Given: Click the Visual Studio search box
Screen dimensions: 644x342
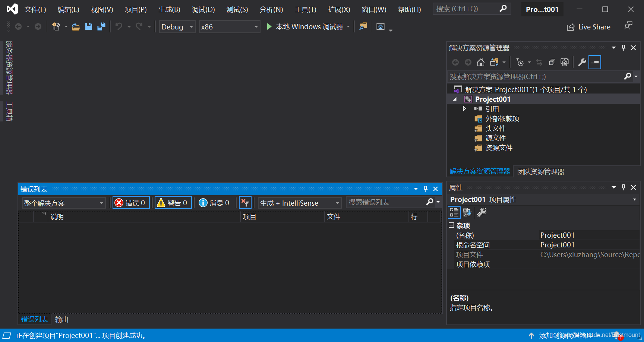Looking at the screenshot, I should coord(471,9).
